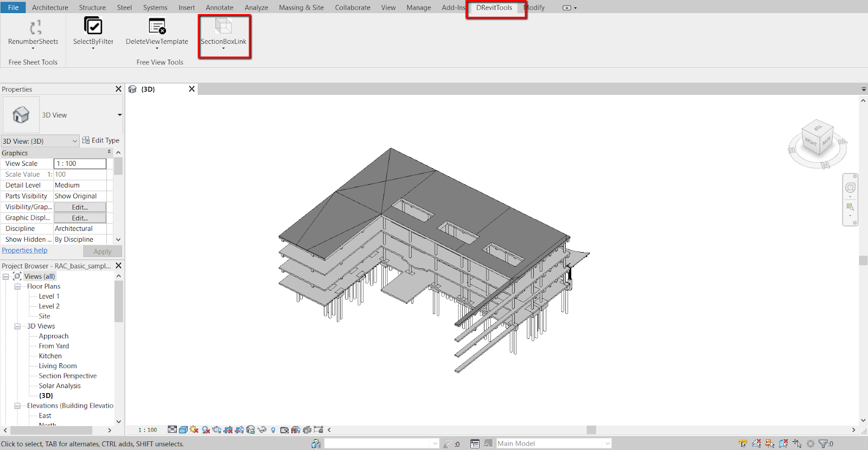The width and height of the screenshot is (868, 450).
Task: Collapse the Views (all) tree node
Action: click(x=5, y=277)
